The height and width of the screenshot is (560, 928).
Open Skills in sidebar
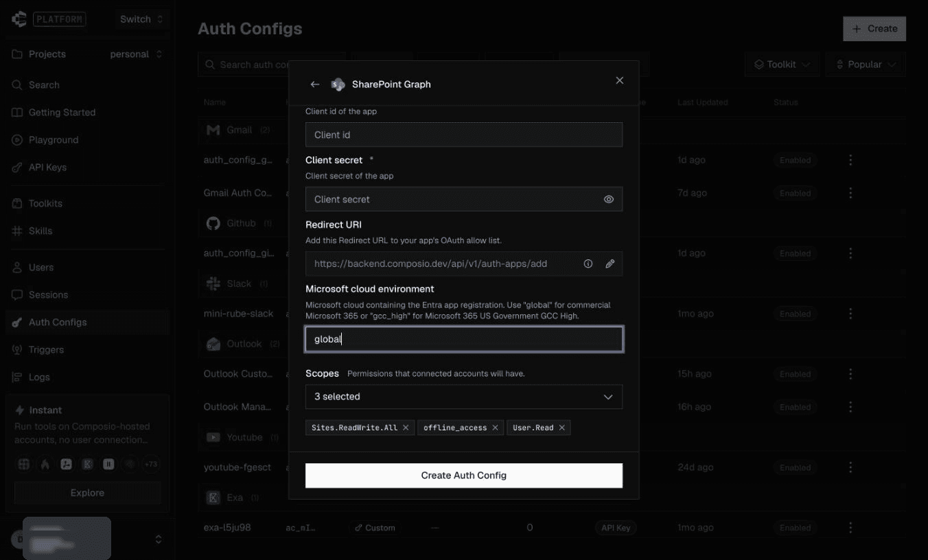tap(87, 231)
